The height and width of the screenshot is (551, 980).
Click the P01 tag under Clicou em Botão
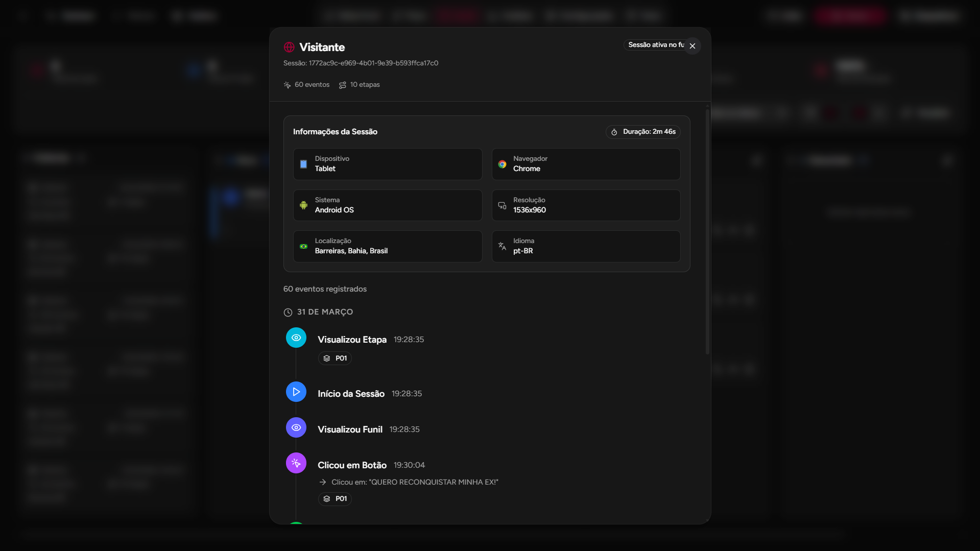pyautogui.click(x=335, y=499)
